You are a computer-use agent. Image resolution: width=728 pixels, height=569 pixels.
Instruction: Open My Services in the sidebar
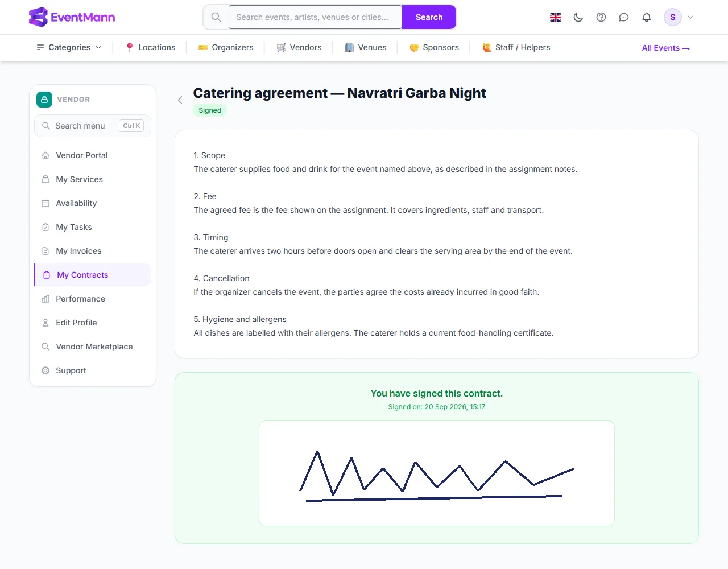[x=93, y=179]
